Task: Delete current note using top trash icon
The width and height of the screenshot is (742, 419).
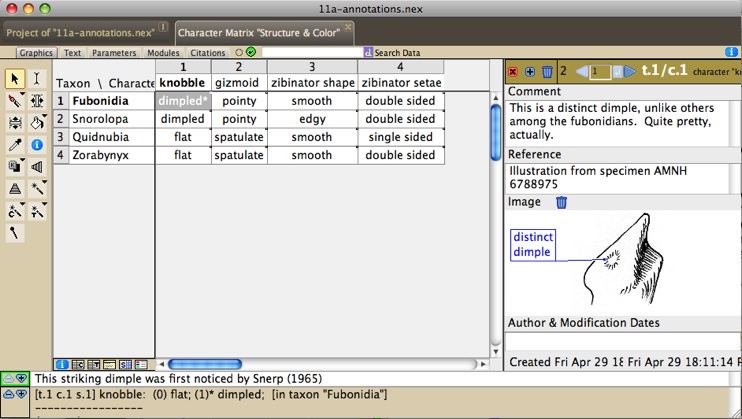Action: coord(547,72)
